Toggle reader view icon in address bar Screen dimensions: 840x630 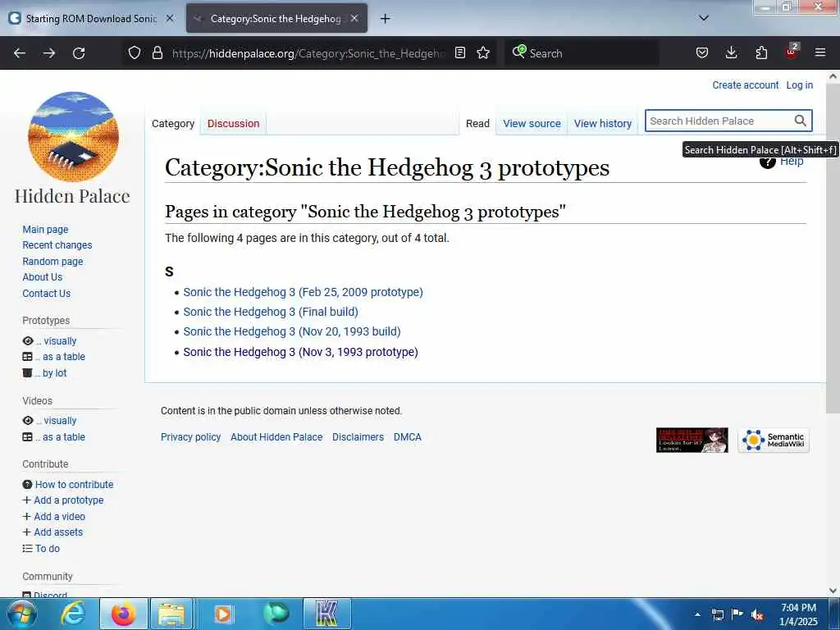point(459,52)
